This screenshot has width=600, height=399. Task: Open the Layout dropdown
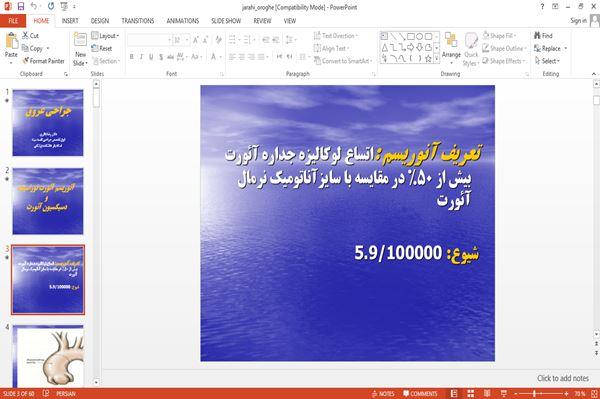(105, 36)
